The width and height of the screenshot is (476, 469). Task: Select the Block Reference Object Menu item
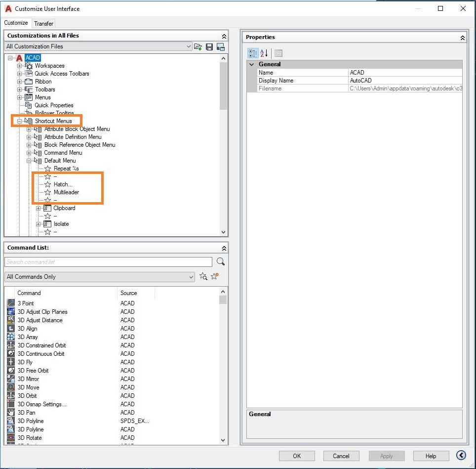point(79,145)
